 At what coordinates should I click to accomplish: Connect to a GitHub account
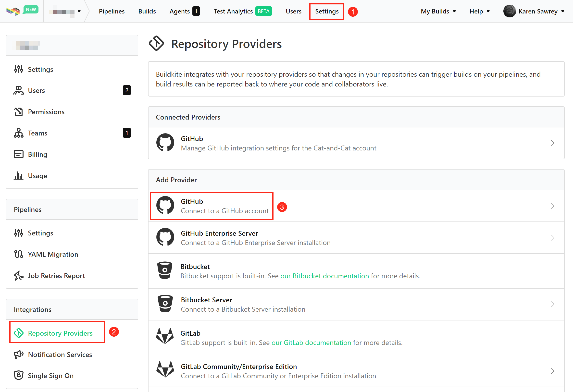click(356, 206)
